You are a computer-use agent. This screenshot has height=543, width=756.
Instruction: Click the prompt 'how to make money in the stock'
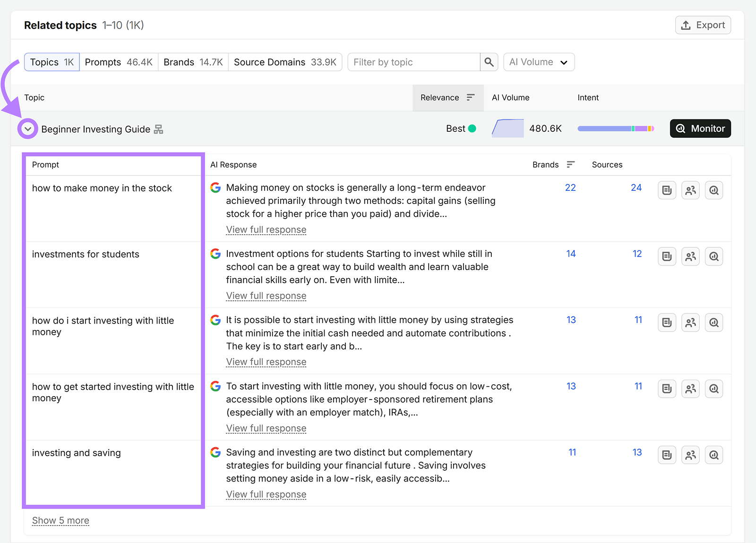pyautogui.click(x=102, y=188)
